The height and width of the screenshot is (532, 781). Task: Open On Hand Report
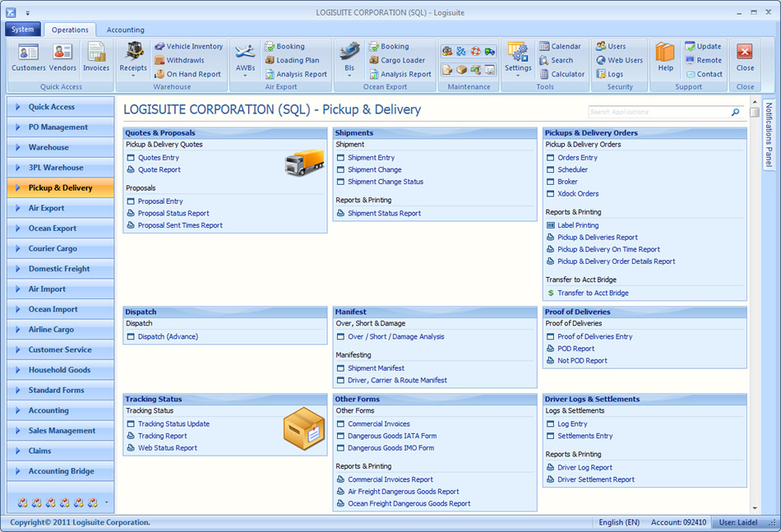click(x=187, y=74)
